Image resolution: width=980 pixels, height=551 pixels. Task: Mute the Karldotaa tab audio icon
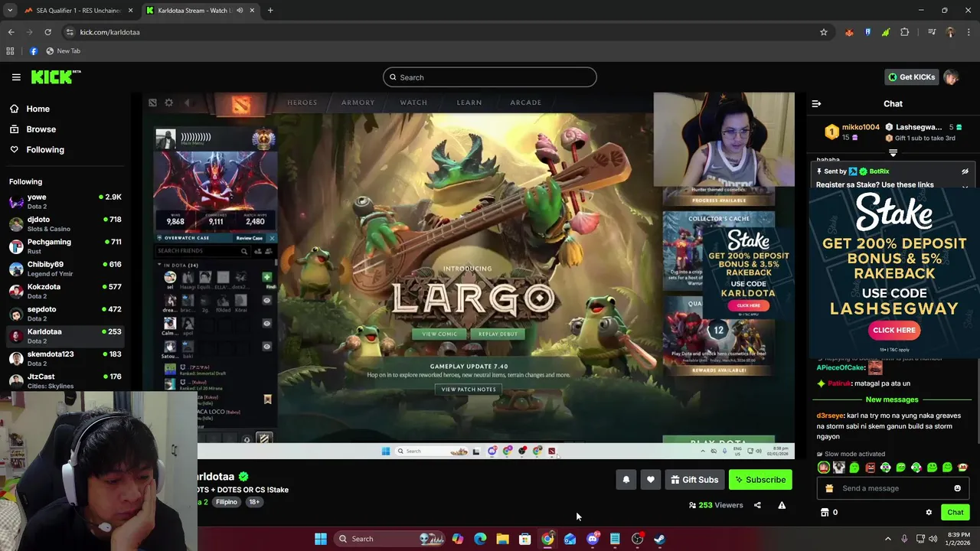[240, 11]
